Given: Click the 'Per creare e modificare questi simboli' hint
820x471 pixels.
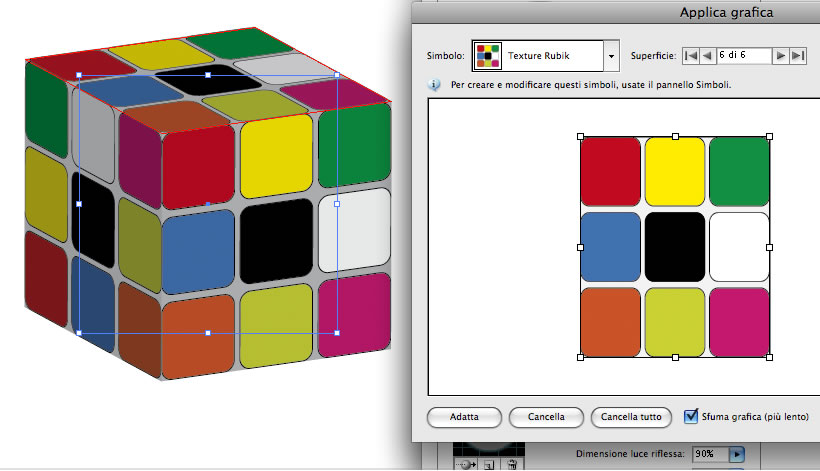Looking at the screenshot, I should pos(591,85).
